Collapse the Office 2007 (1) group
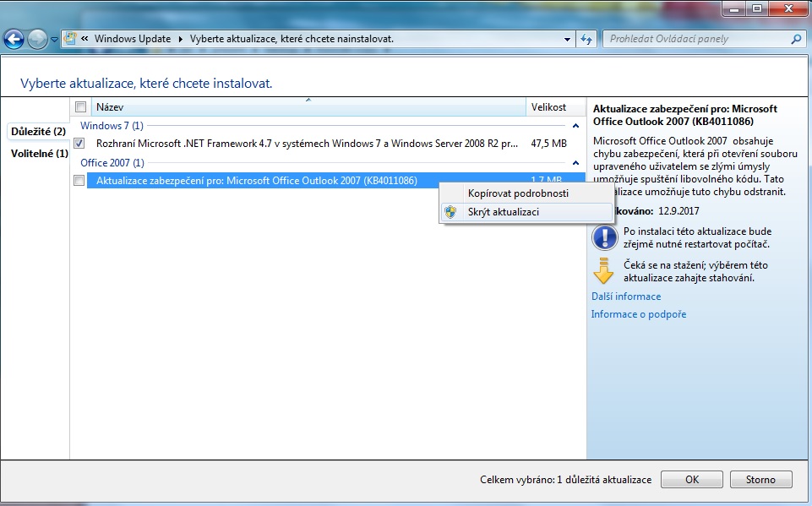Screen dimensions: 812x506 click(575, 162)
